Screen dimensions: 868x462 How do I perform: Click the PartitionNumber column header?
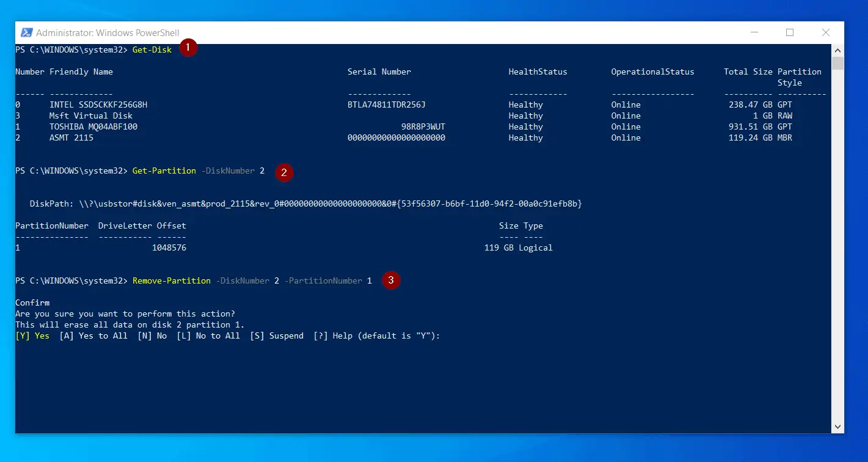tap(52, 226)
